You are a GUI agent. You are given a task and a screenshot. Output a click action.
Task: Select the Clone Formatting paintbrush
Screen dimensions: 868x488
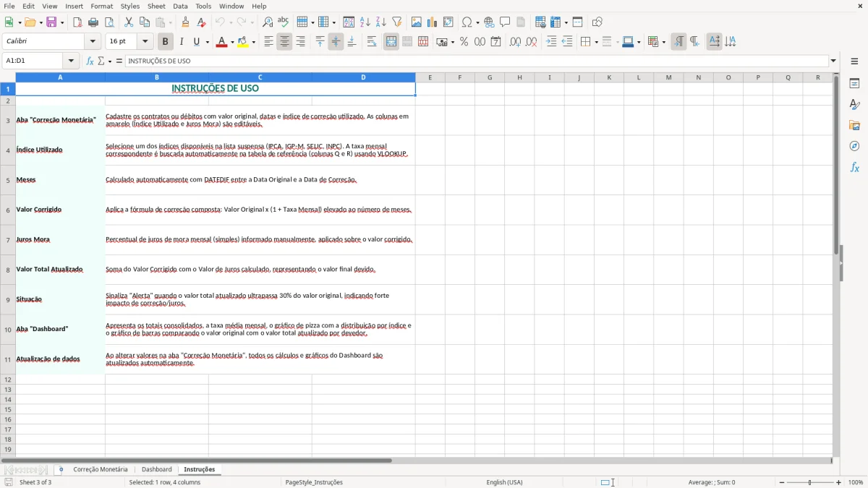(x=185, y=22)
